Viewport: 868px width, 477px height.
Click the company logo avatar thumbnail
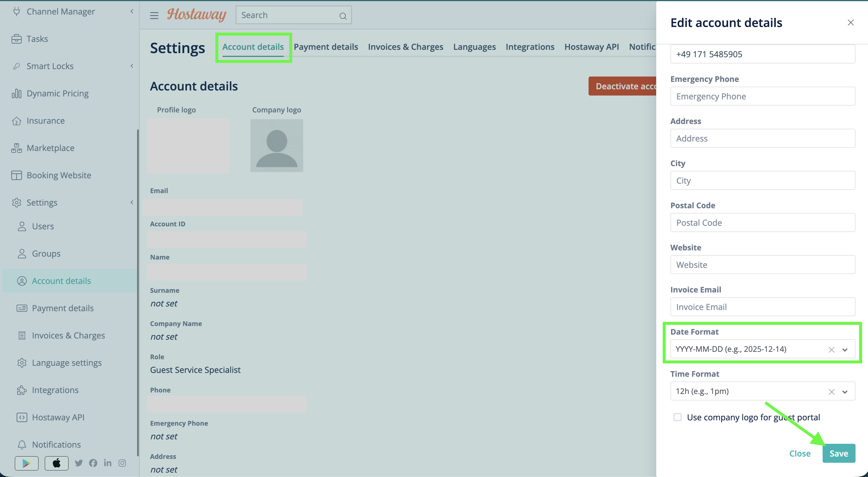[277, 146]
